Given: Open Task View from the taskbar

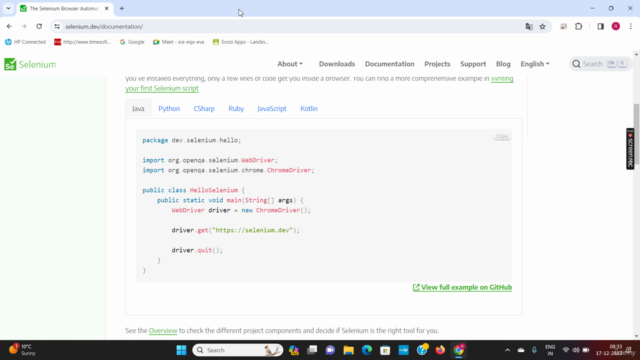Looking at the screenshot, I should click(312, 350).
